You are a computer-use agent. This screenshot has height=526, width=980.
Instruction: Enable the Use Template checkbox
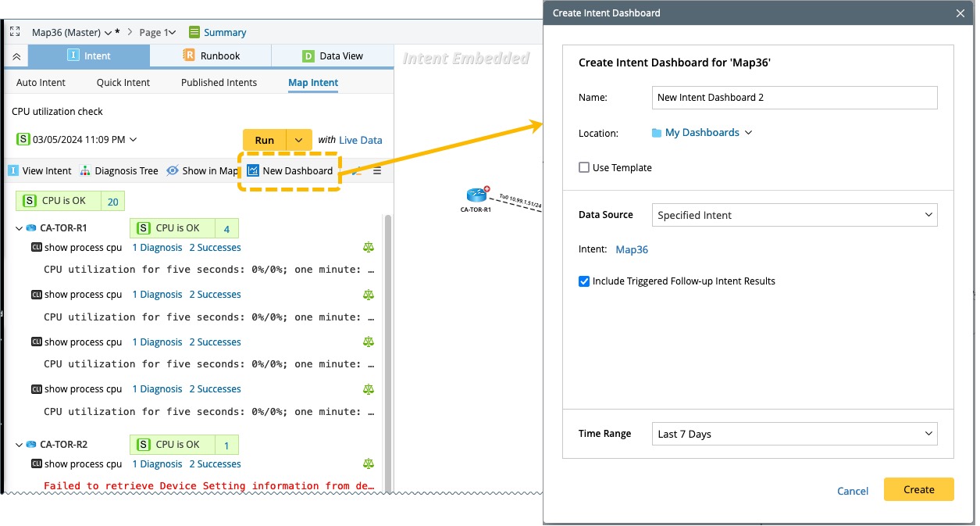pos(584,167)
